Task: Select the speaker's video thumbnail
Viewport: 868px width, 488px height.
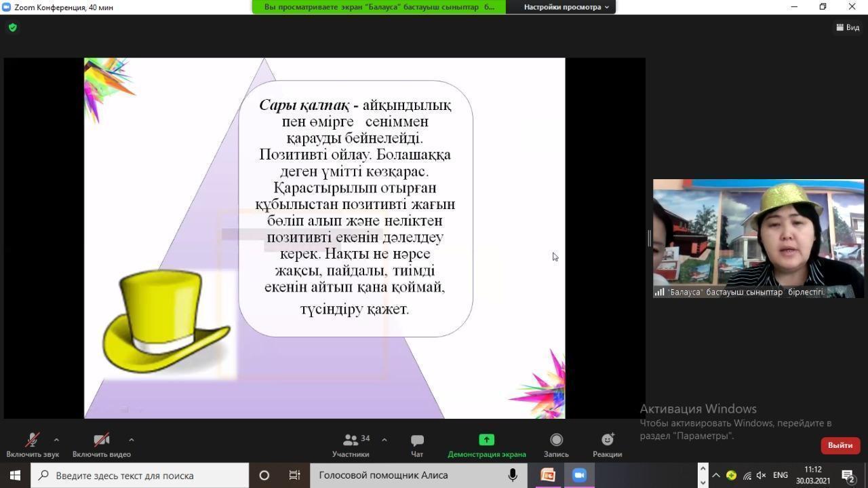Action: pyautogui.click(x=758, y=238)
